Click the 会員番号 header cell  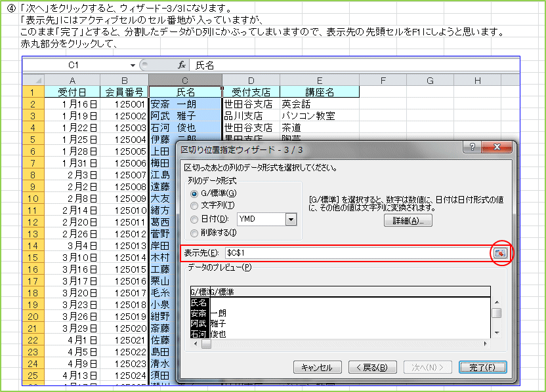point(124,92)
